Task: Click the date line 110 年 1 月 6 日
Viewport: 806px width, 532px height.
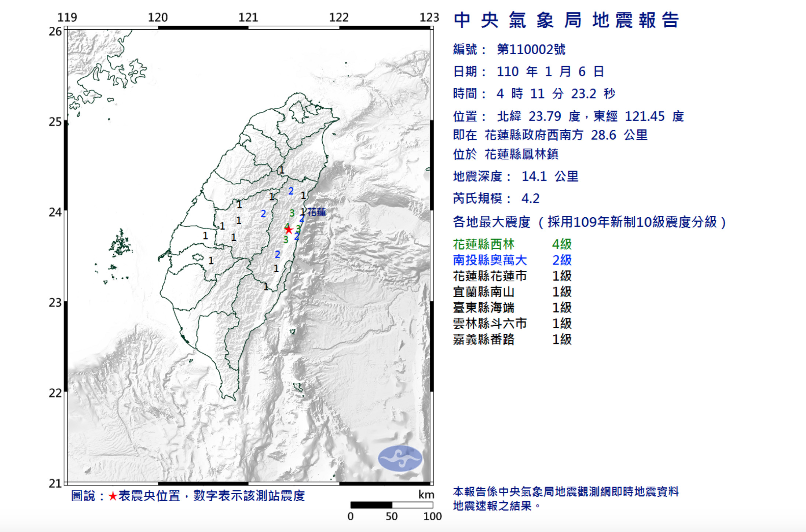Action: click(550, 71)
